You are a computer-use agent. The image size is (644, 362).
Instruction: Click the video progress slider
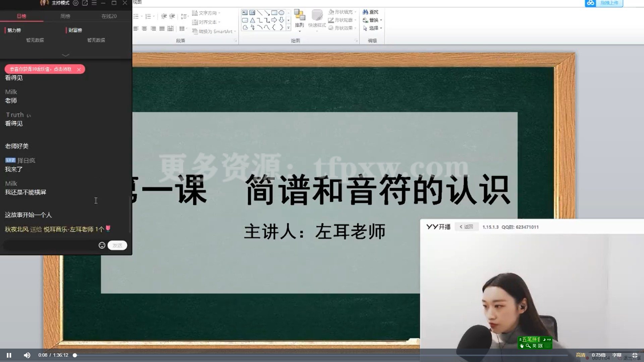[x=74, y=355]
